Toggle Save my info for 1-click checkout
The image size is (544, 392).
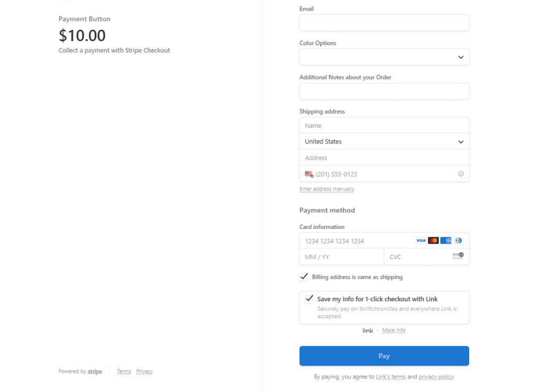click(x=309, y=299)
